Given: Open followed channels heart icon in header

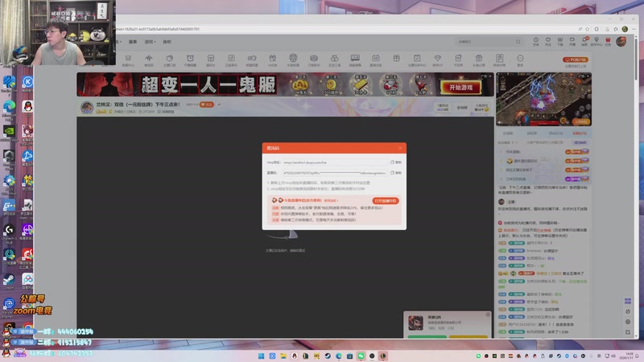Looking at the screenshot, I should click(x=548, y=41).
